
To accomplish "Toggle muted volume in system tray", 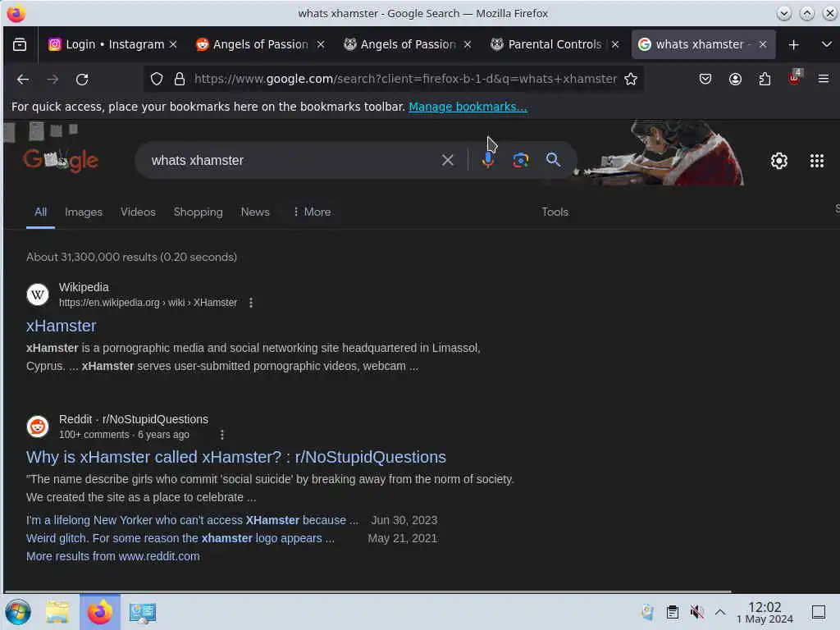I will (696, 612).
